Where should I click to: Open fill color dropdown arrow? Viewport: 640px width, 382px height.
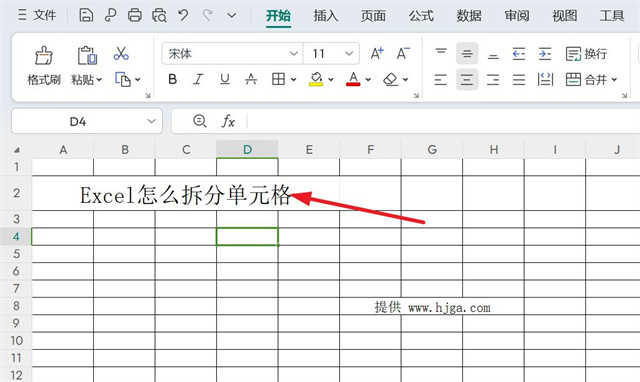click(x=331, y=79)
